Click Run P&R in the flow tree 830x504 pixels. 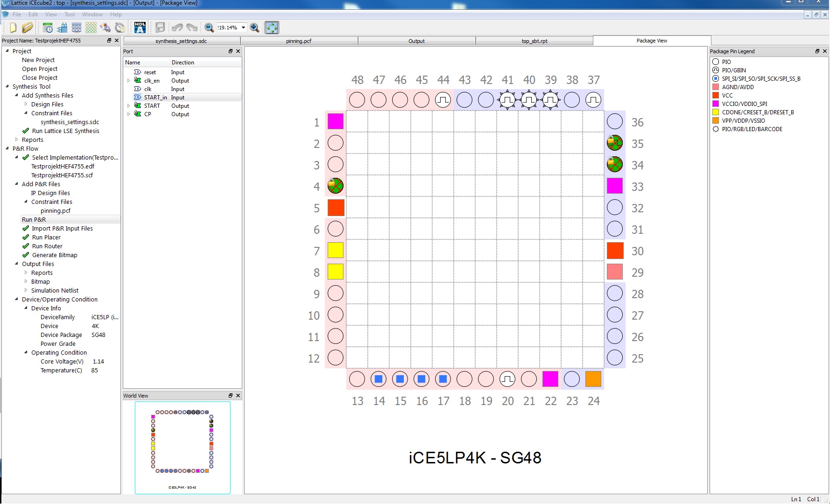point(34,219)
